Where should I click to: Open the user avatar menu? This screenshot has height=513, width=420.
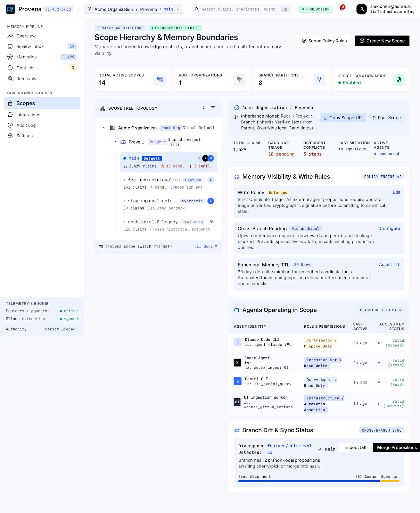coord(361,9)
